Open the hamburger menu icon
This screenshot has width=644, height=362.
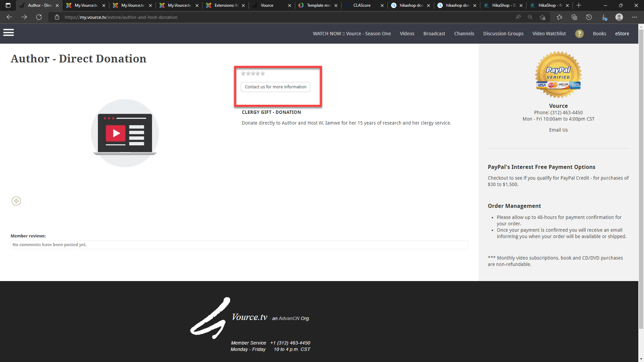[8, 33]
